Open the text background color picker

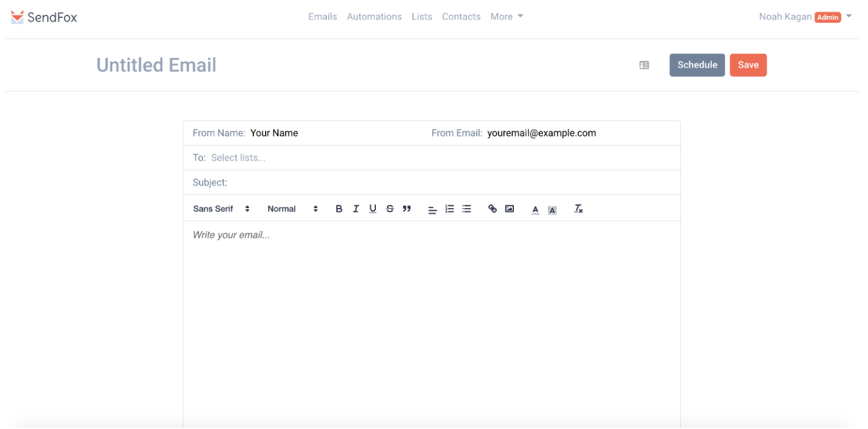[x=552, y=209]
